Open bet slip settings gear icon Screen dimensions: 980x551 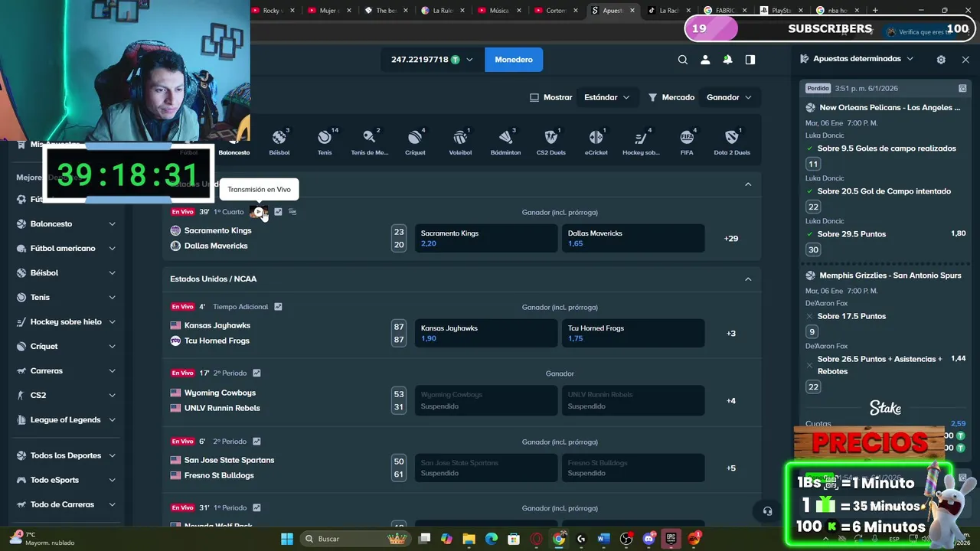941,59
